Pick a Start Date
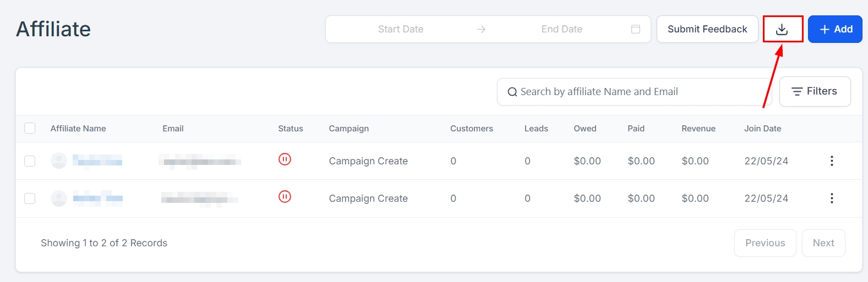Screen dimensions: 868x282 (400, 29)
